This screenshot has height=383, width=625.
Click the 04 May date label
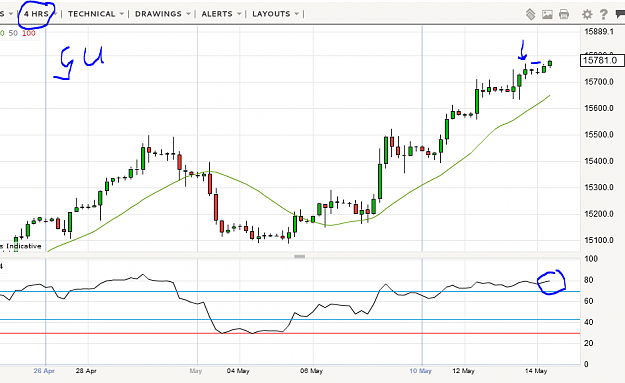pyautogui.click(x=238, y=371)
